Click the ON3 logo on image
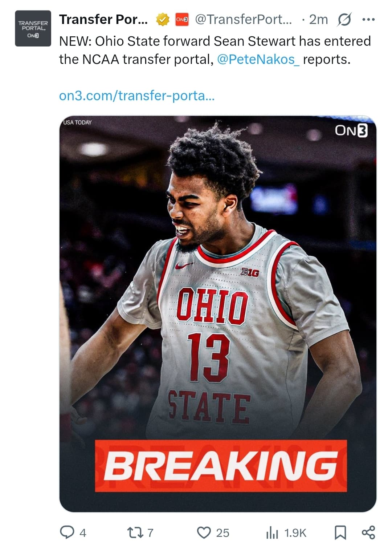Screen dimensions: 392x547 click(351, 131)
